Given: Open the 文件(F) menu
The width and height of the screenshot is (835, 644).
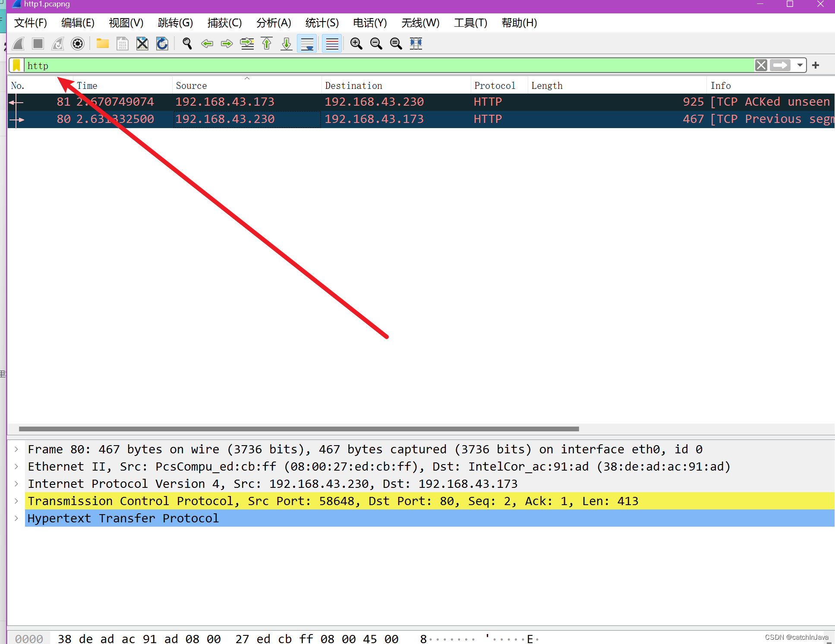Looking at the screenshot, I should click(30, 23).
